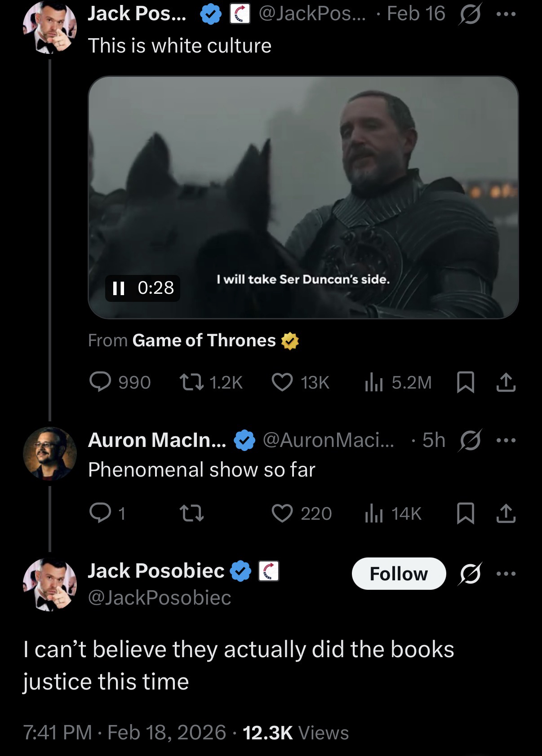The height and width of the screenshot is (756, 542).
Task: Open more options for the 5h-old reply
Action: point(506,440)
